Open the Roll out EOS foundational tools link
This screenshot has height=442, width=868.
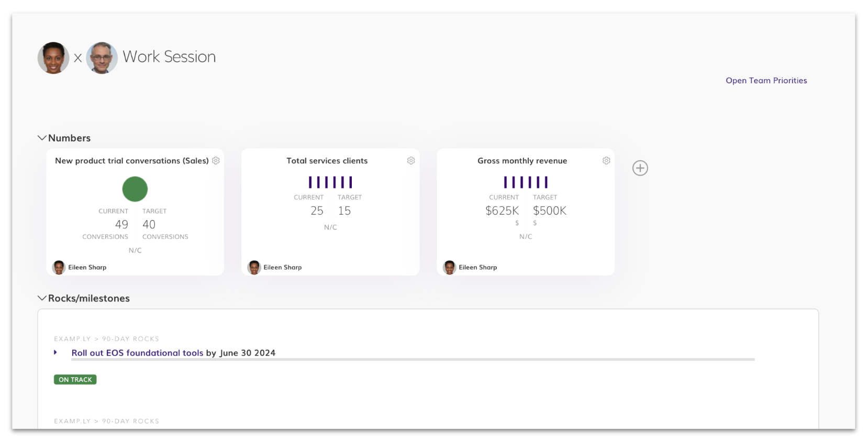137,353
